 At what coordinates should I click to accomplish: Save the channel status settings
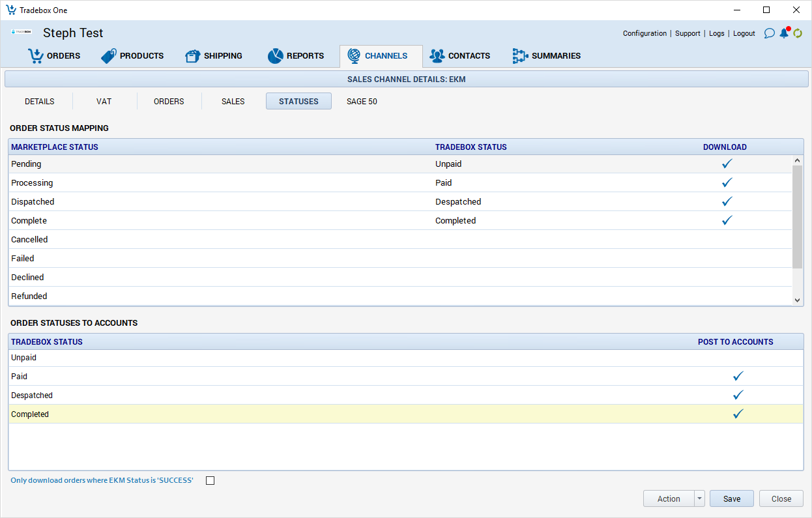coord(731,499)
